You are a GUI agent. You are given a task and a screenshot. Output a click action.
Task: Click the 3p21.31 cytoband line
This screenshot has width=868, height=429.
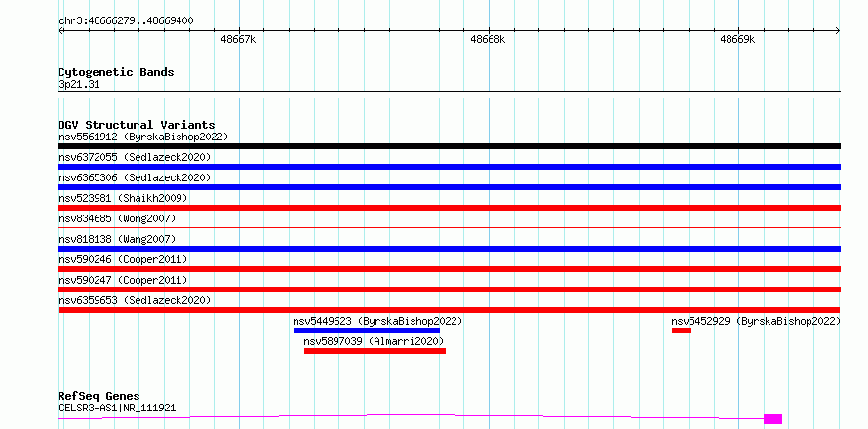point(449,95)
